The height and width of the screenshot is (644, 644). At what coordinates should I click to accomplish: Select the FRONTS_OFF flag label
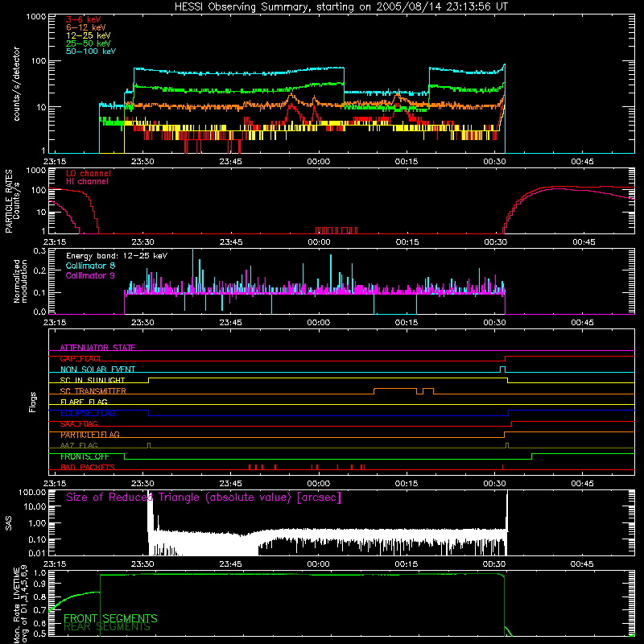point(85,456)
